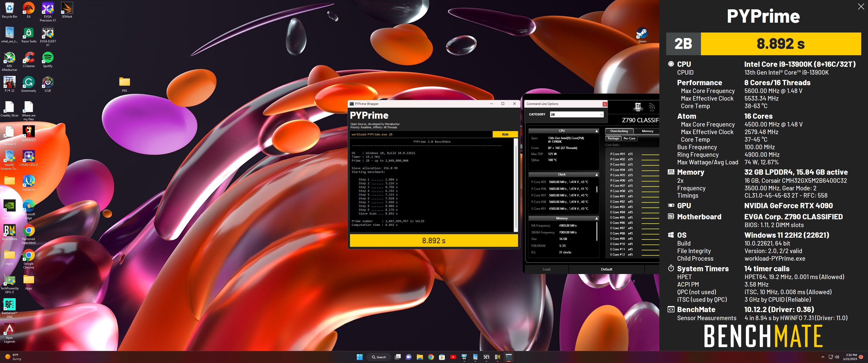Click the Task View taskbar icon
Screen dimensions: 868x363
pos(398,357)
